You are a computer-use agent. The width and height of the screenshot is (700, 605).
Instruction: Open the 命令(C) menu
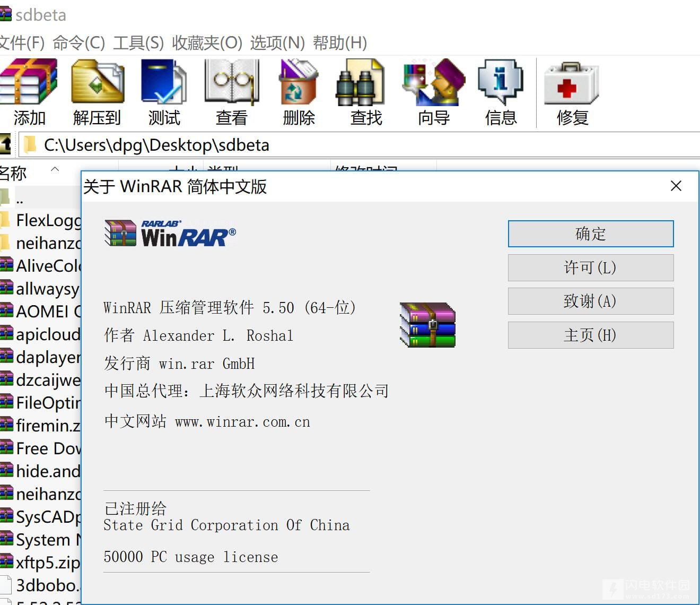78,42
